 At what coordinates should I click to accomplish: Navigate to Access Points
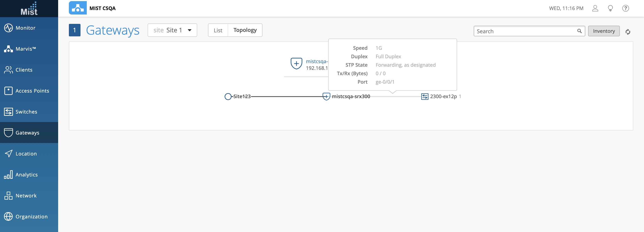(x=32, y=91)
